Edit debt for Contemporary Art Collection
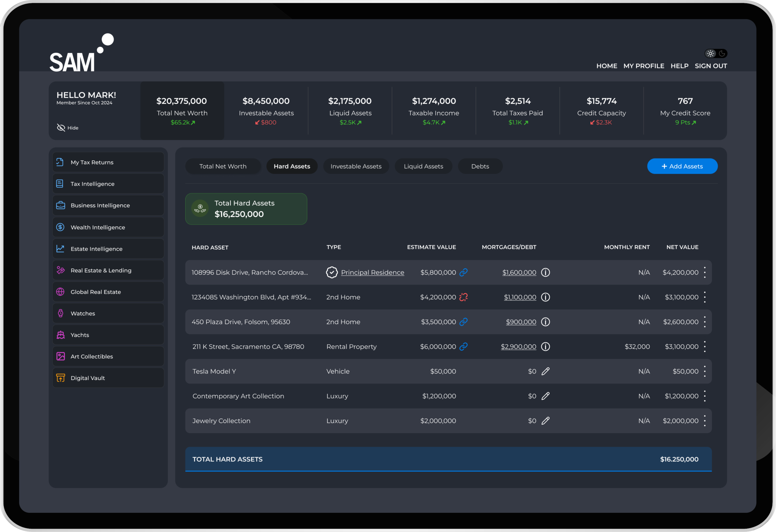 coord(545,396)
